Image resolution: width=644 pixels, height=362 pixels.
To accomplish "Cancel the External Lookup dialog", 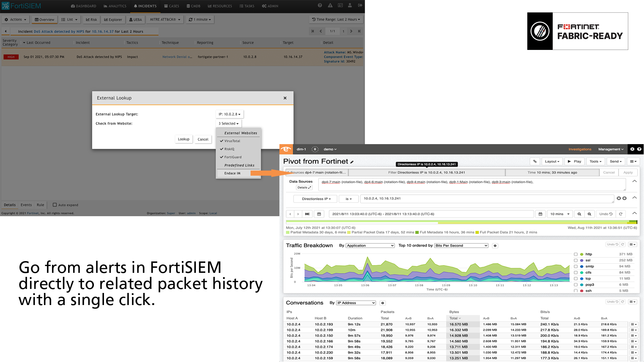I will [x=203, y=139].
